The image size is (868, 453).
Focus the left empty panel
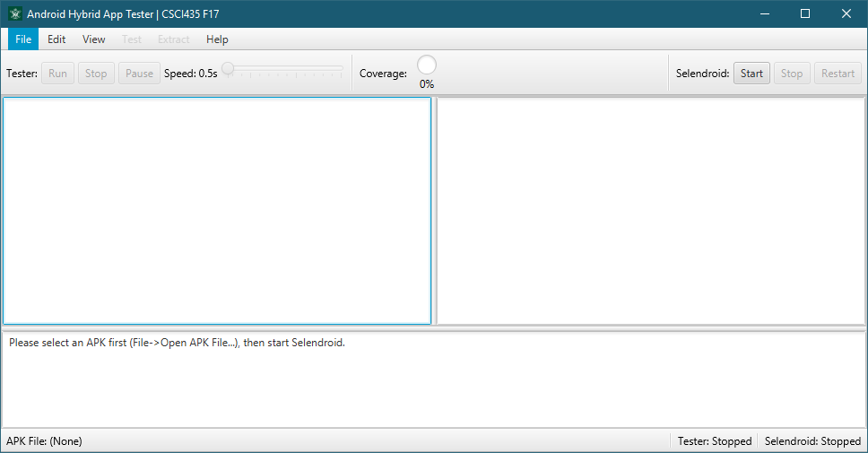coord(217,211)
